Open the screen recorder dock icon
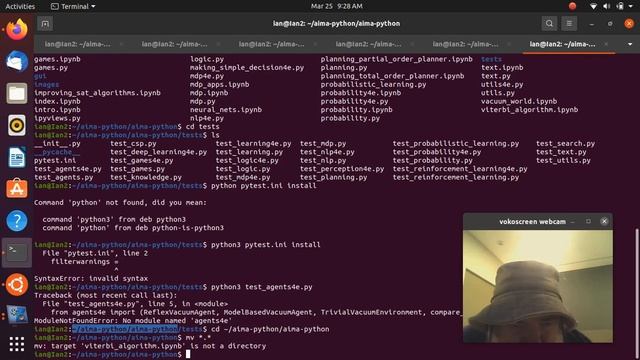This screenshot has height=360, width=640. (x=17, y=315)
